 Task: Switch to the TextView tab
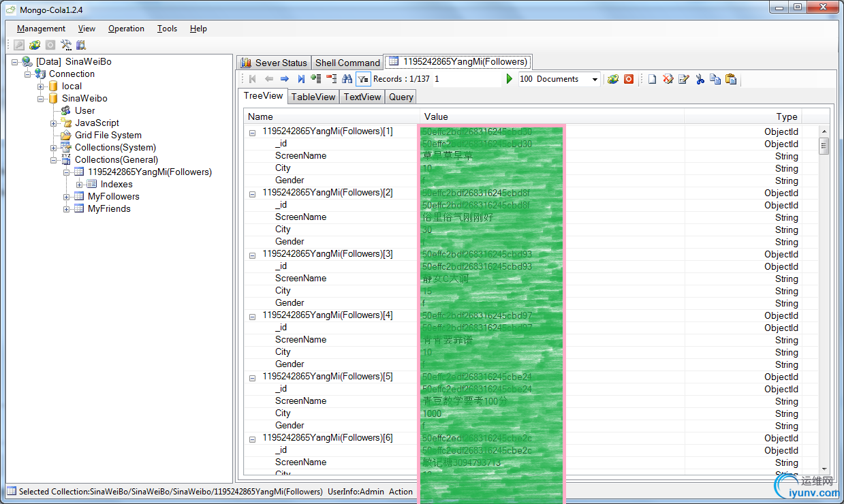point(362,97)
